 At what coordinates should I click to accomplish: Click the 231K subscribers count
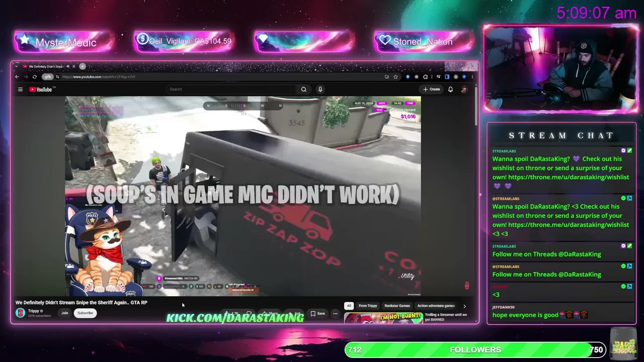pyautogui.click(x=39, y=316)
